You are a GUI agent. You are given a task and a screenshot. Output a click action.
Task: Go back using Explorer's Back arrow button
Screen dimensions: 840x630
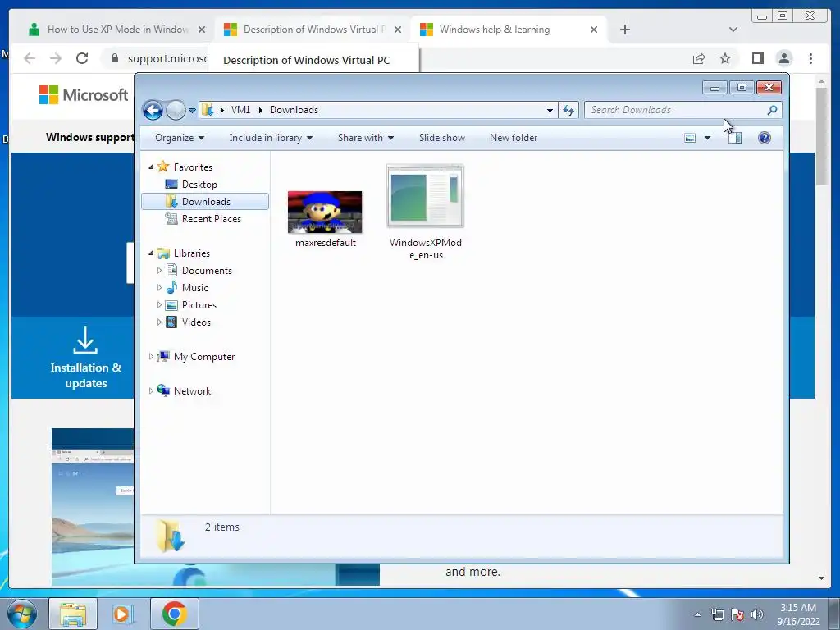[x=153, y=111]
